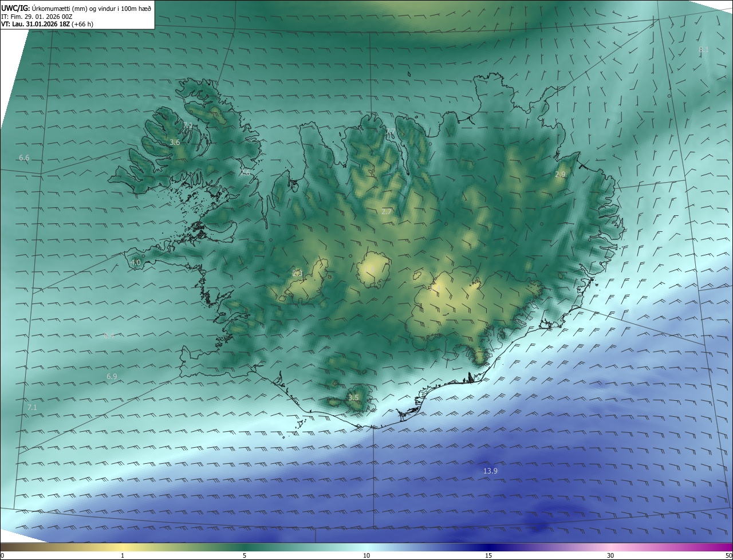Click the '1' tick label on the color scale
733x560 pixels.
tap(123, 555)
